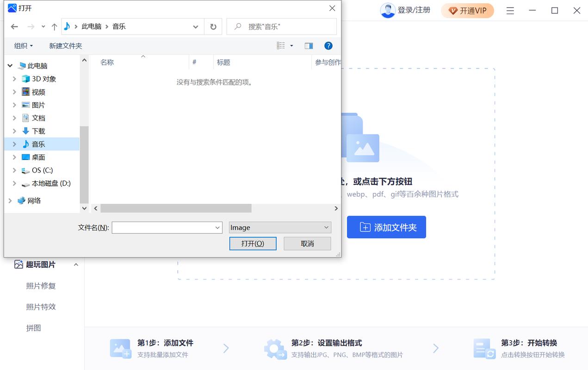Select 视频 folder in tree

38,92
